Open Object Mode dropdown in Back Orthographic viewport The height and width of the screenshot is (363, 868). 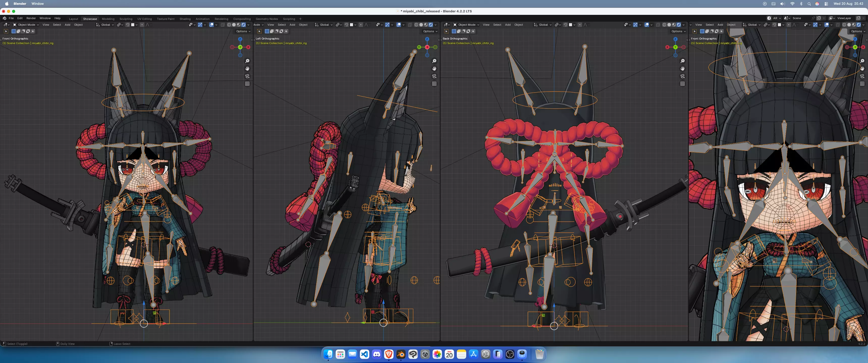click(466, 25)
